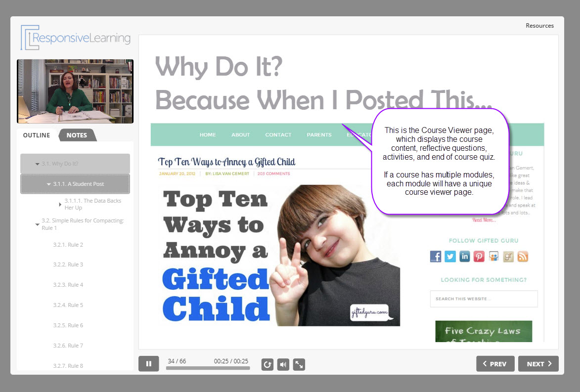Screen dimensions: 580x392
Task: Select outline item 3.2.2. Rule 3
Action: pos(68,265)
